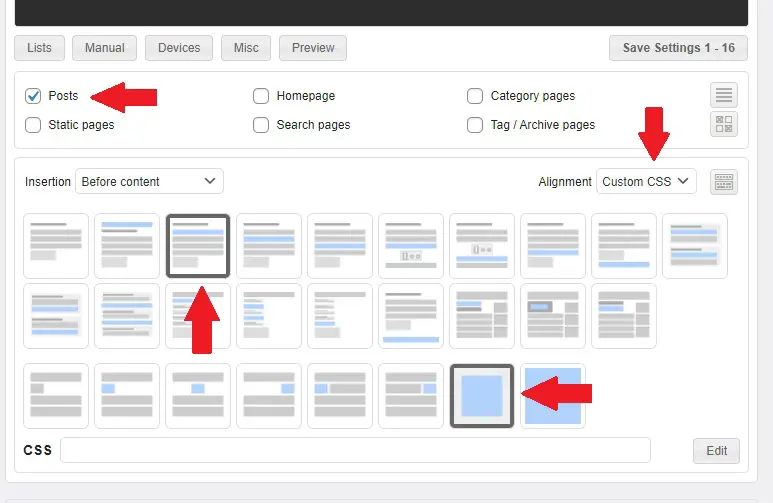Pick the Before HTML element insertion icon

[x=482, y=316]
